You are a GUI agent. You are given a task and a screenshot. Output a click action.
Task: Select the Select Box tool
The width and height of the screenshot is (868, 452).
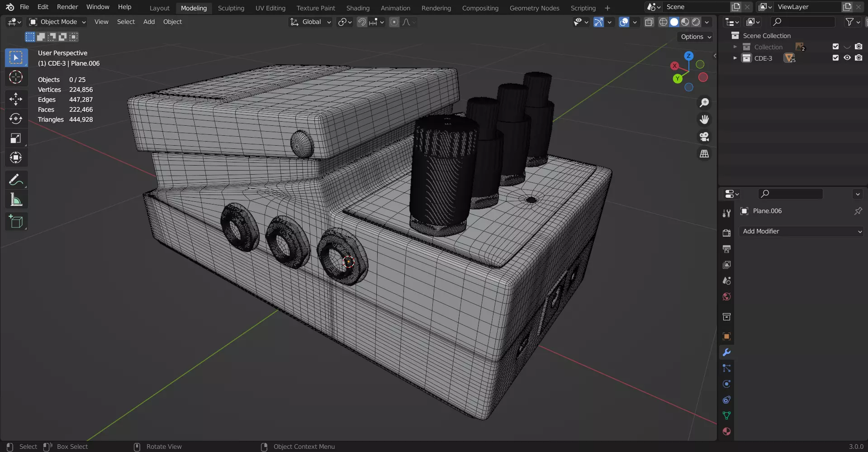[x=16, y=58]
